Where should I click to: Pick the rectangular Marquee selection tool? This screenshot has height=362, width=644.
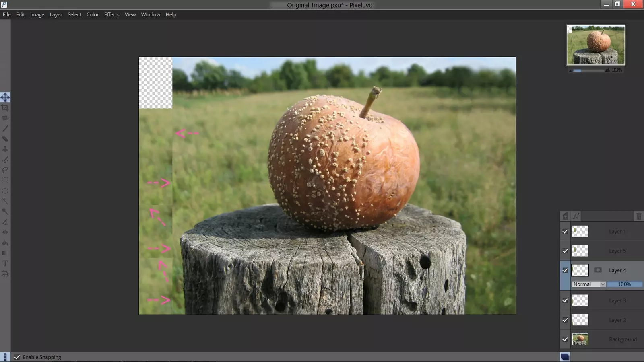5,181
